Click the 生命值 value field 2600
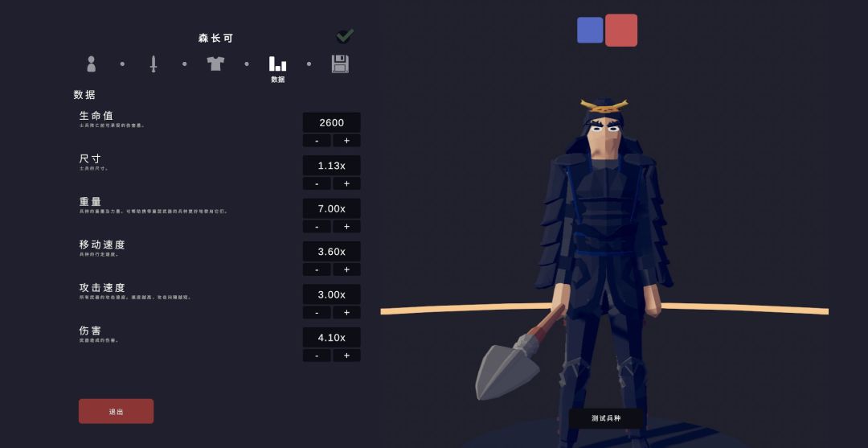The image size is (868, 448). pyautogui.click(x=332, y=122)
